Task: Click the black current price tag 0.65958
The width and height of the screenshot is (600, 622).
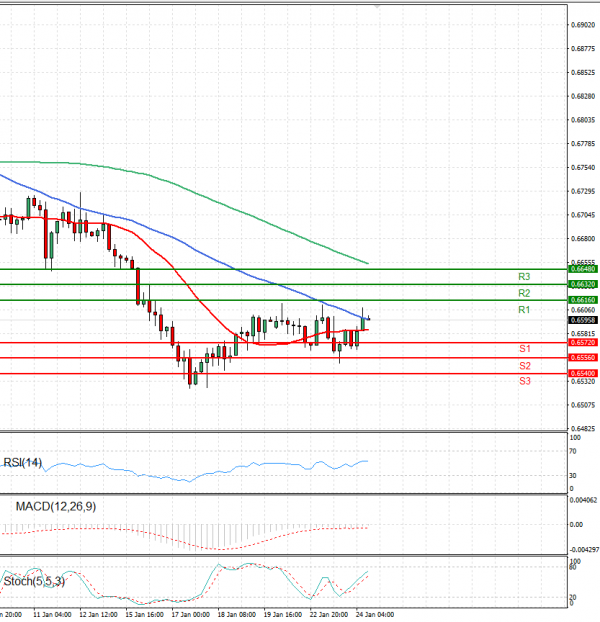Action: 583,320
